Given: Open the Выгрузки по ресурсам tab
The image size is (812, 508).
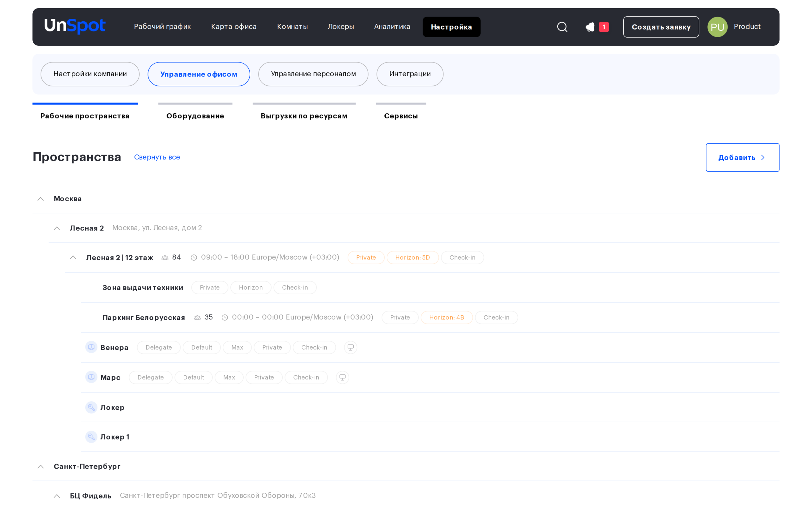Looking at the screenshot, I should [304, 116].
